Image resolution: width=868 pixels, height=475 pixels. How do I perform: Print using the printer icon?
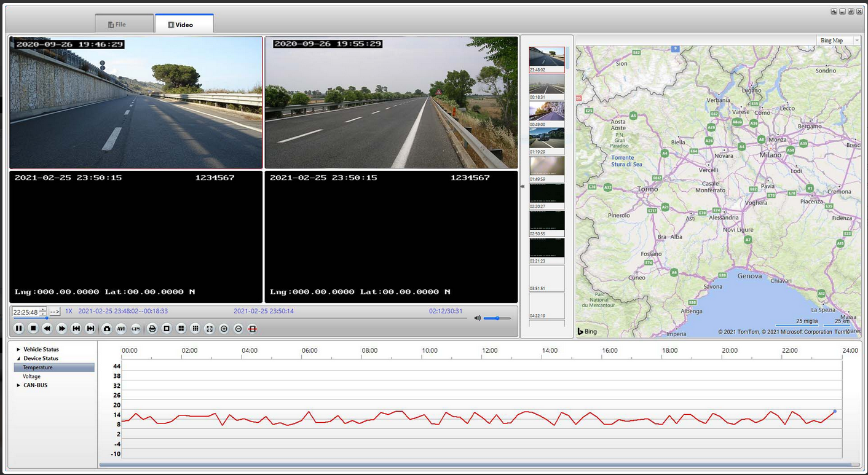[x=152, y=329]
